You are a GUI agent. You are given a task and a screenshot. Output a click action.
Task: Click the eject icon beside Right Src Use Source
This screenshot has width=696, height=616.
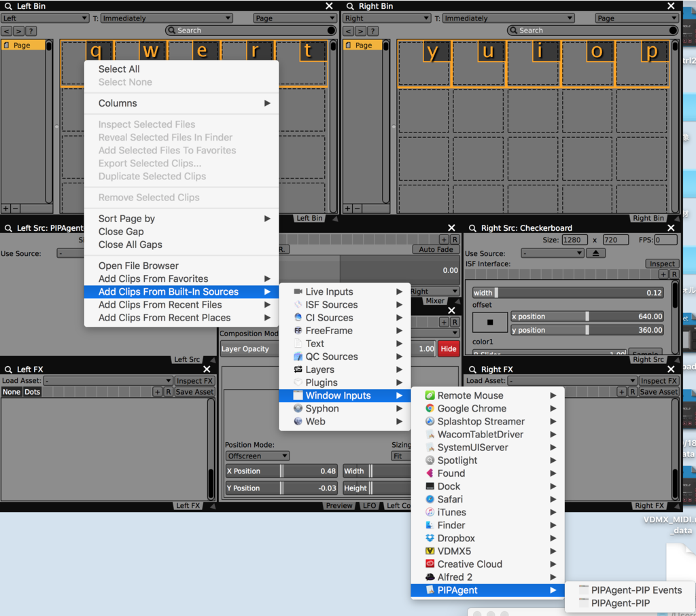click(595, 253)
